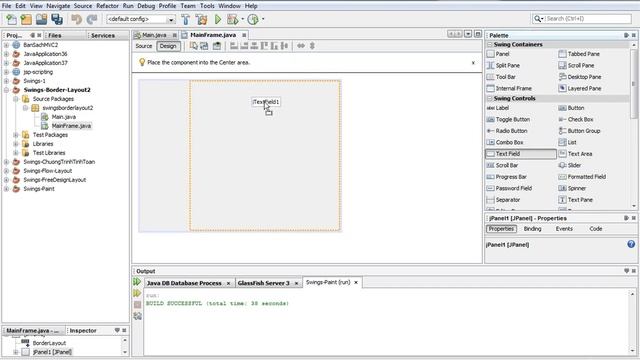Select Main.java in project tree
The image size is (640, 360).
click(x=64, y=117)
